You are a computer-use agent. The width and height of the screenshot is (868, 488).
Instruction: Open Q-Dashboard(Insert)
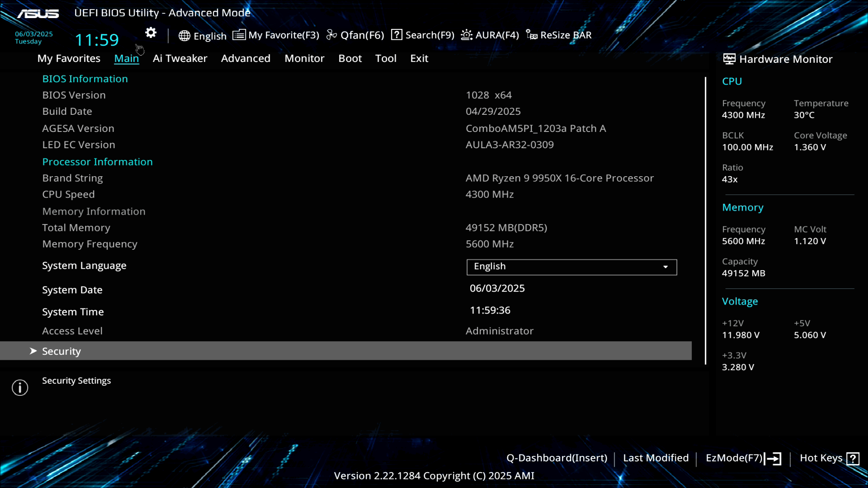[x=557, y=458]
